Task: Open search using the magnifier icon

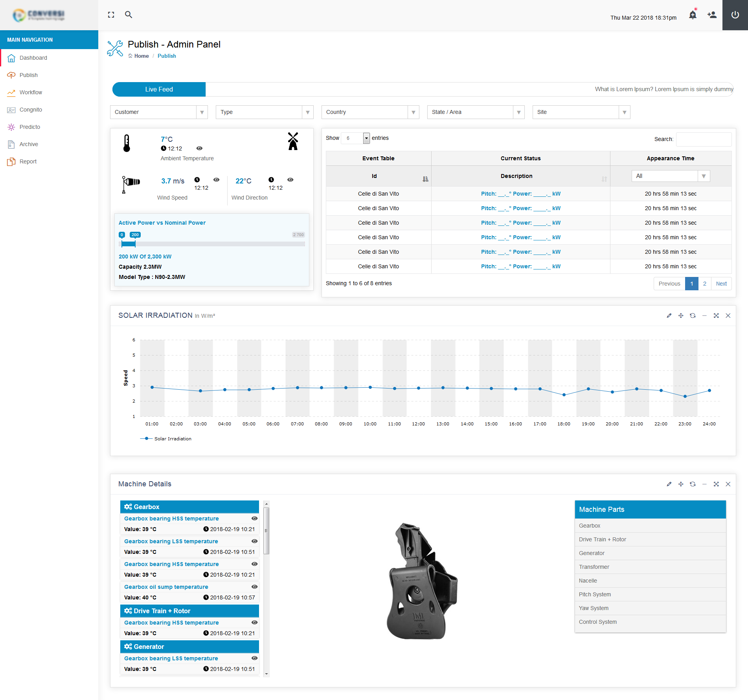Action: 129,15
